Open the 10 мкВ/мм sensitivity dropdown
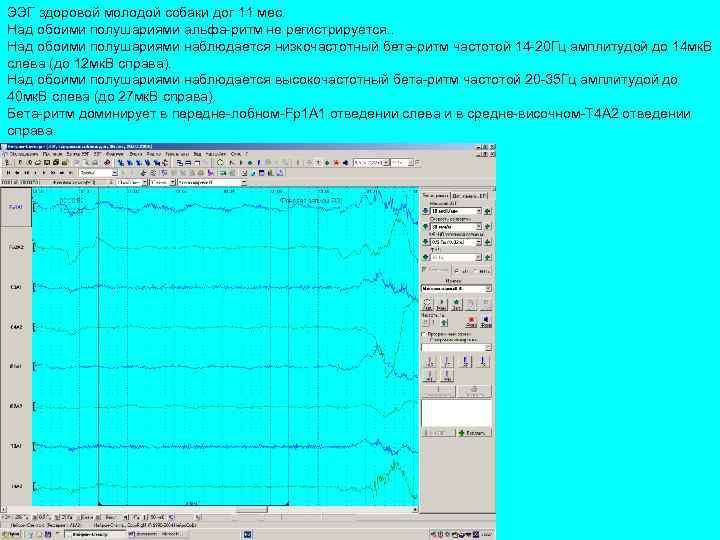Viewport: 720px width, 540px height. (479, 211)
